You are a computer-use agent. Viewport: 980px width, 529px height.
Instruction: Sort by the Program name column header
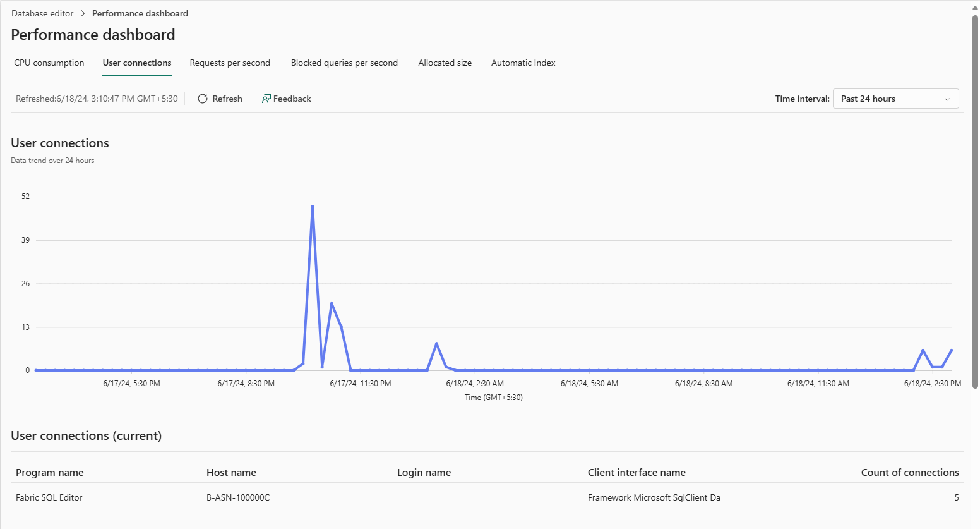(50, 472)
